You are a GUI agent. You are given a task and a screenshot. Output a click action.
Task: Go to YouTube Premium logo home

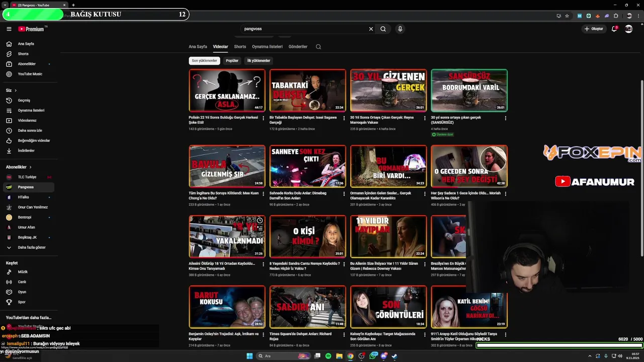tap(31, 29)
